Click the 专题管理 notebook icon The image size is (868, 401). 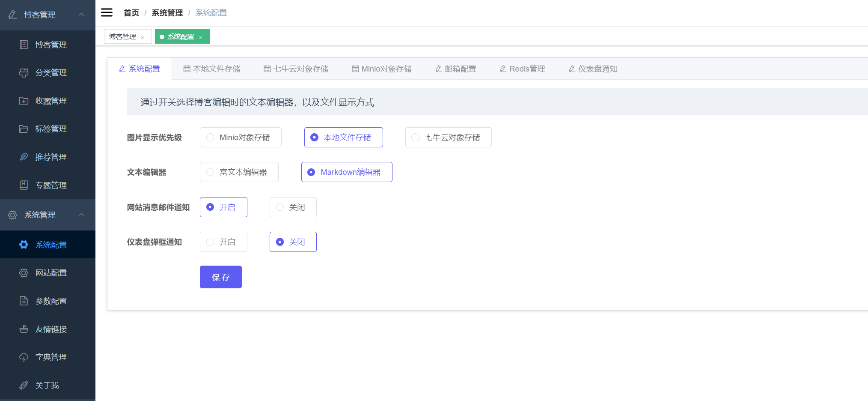coord(24,185)
